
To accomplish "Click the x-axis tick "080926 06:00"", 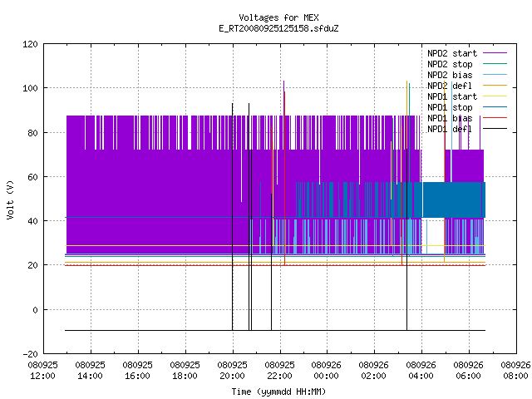I will pyautogui.click(x=469, y=371).
